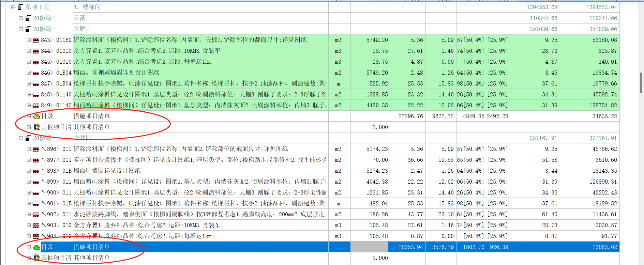This screenshot has width=644, height=265.
Task: Click the brick icon of row 897
Action: click(x=36, y=160)
